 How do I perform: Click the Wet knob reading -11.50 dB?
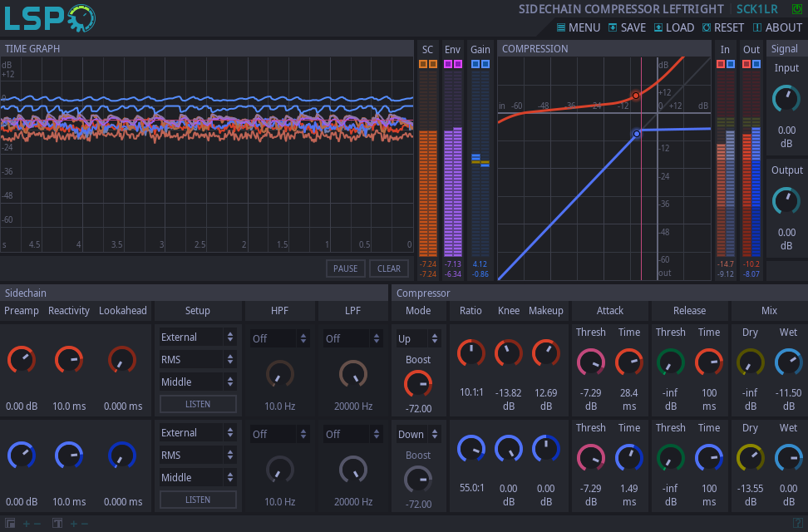coord(788,362)
